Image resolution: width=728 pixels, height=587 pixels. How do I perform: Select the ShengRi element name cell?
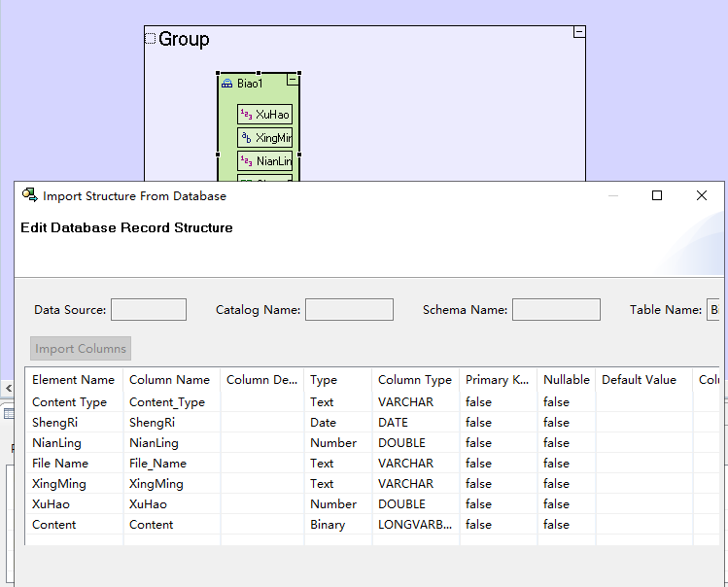point(74,422)
